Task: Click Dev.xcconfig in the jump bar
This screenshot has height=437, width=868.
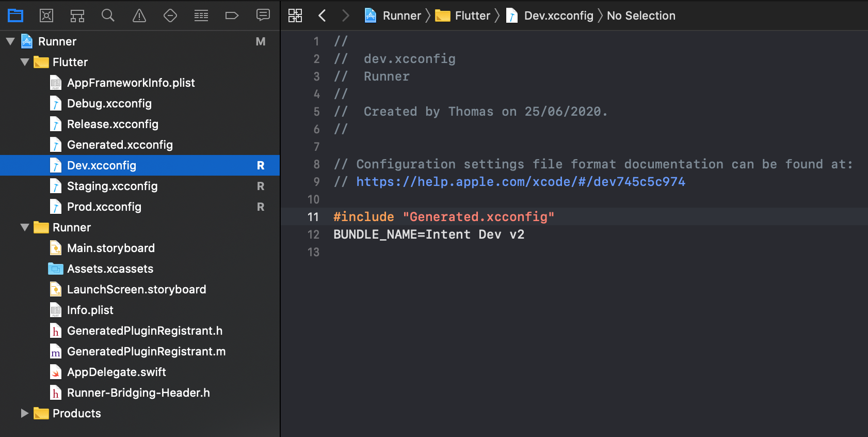Action: (x=558, y=15)
